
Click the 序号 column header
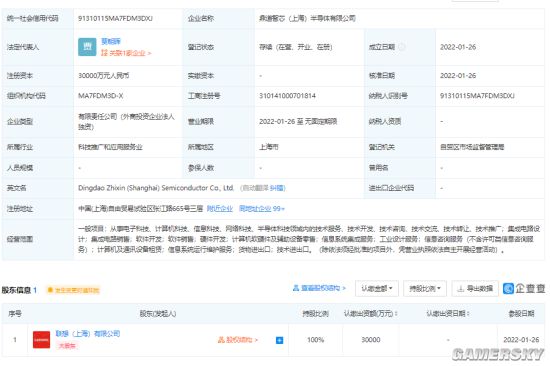click(15, 313)
